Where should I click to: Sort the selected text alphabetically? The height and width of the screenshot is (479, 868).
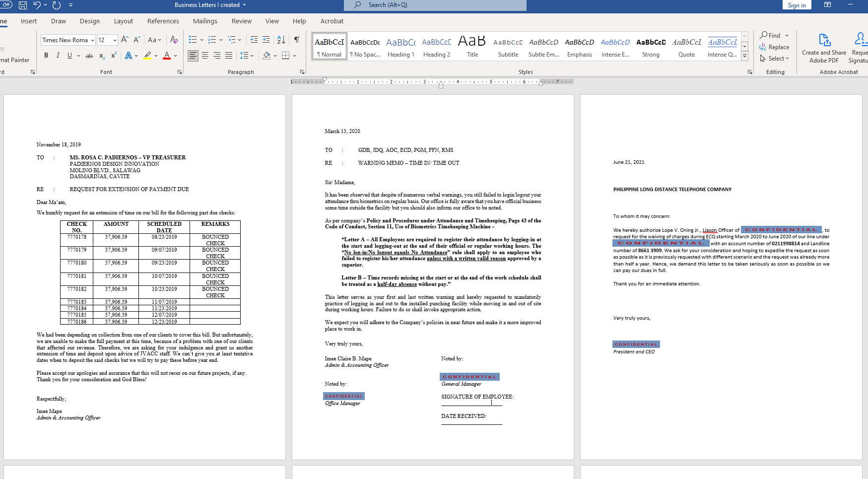[281, 40]
